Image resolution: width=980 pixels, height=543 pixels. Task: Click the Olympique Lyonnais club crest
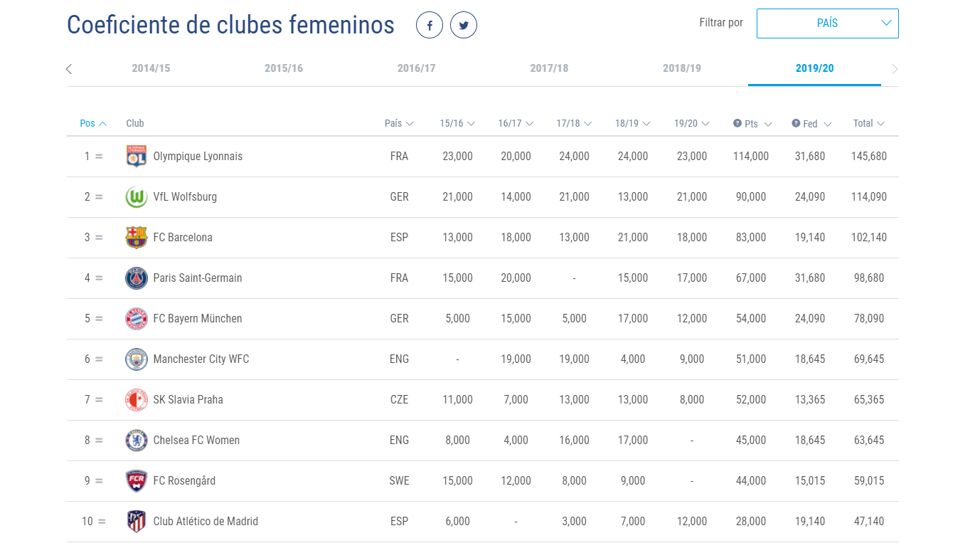pos(137,156)
